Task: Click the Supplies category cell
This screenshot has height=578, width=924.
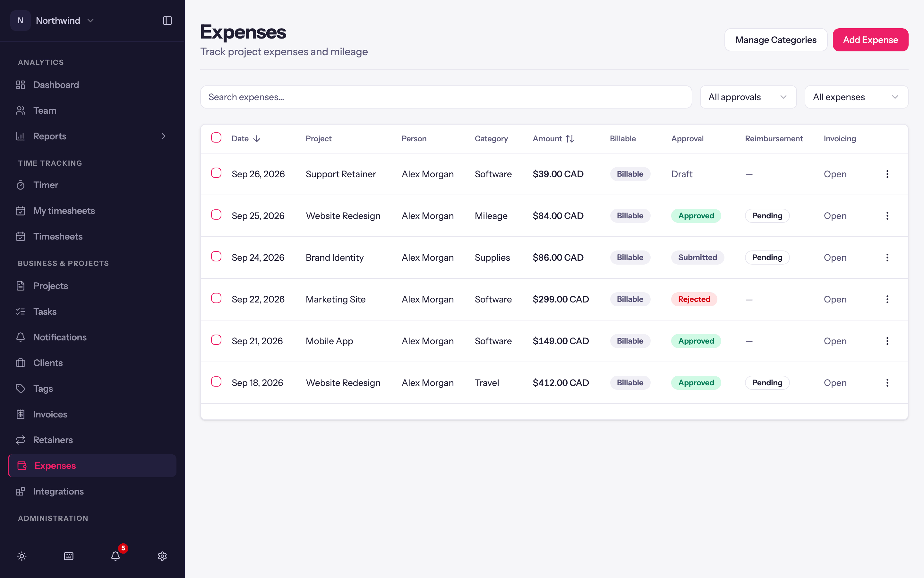Action: 492,258
